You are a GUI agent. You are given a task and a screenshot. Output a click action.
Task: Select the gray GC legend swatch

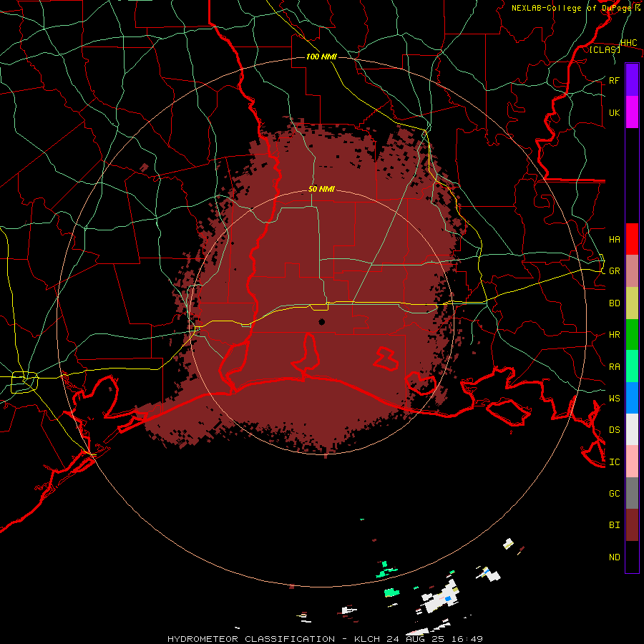point(632,493)
